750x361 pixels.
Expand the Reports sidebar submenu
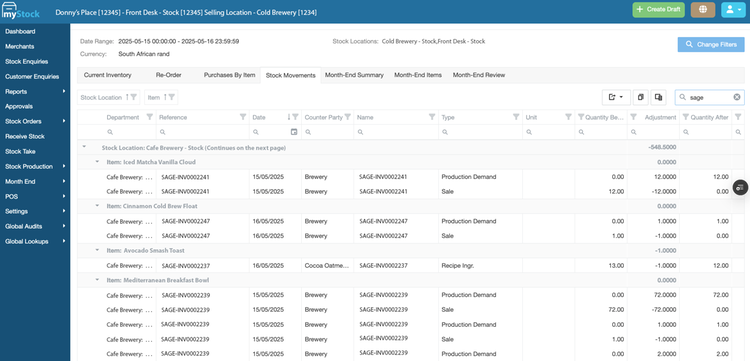pyautogui.click(x=64, y=91)
